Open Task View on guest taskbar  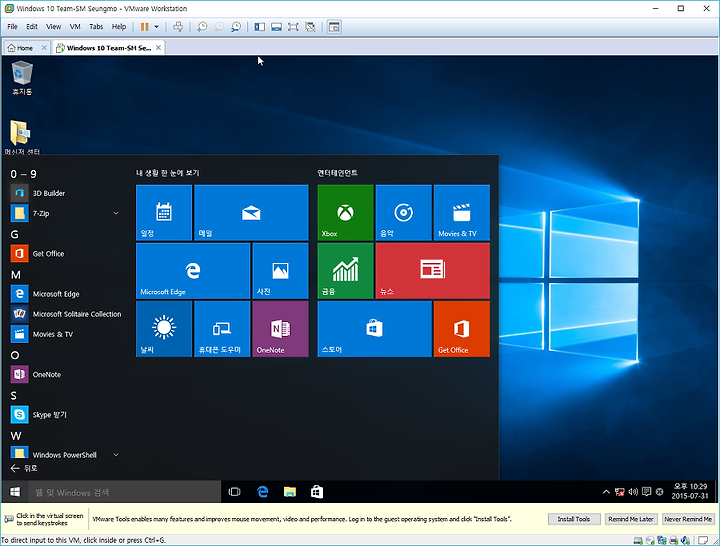click(x=234, y=492)
